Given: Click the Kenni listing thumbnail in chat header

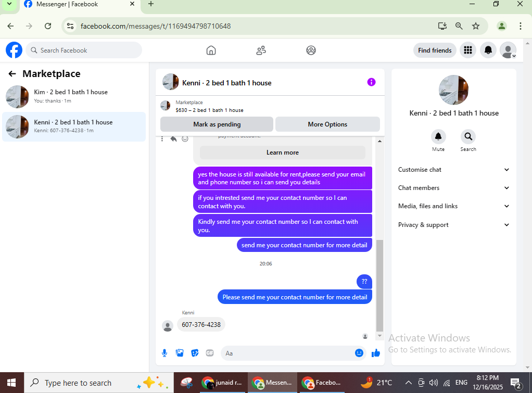Looking at the screenshot, I should [171, 82].
